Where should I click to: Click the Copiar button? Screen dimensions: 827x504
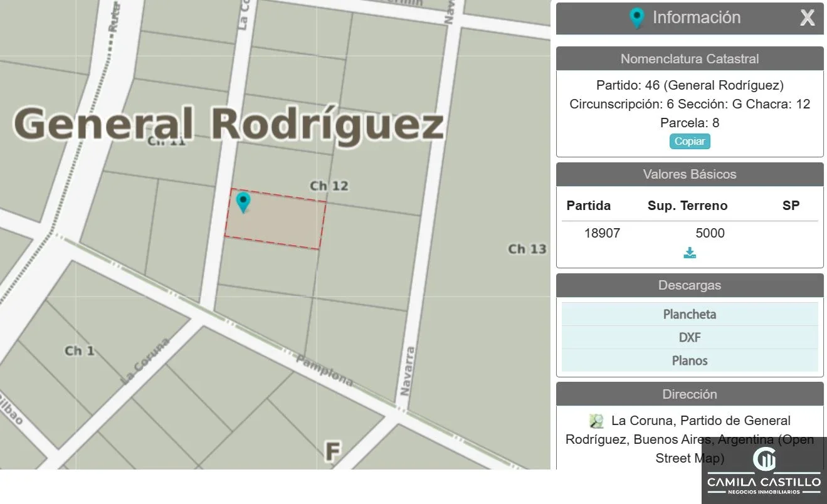click(690, 142)
